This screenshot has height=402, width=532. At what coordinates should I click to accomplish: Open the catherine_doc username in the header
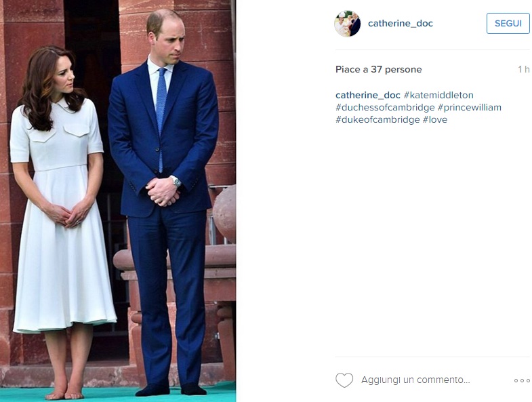[x=401, y=24]
